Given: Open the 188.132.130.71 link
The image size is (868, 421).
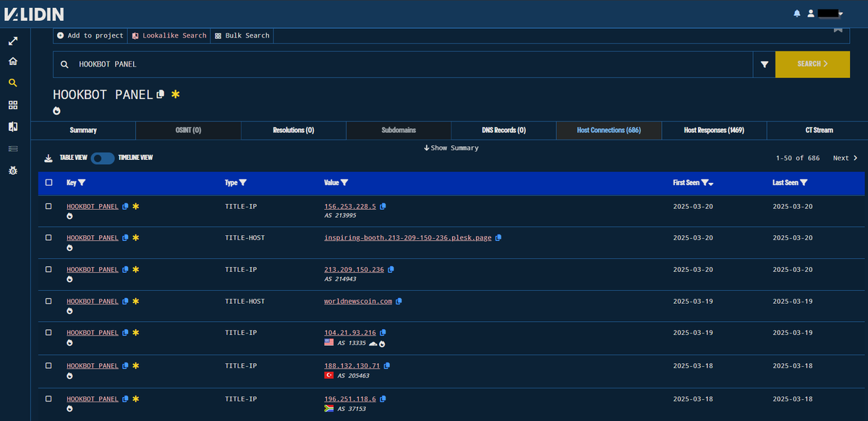Looking at the screenshot, I should click(352, 366).
